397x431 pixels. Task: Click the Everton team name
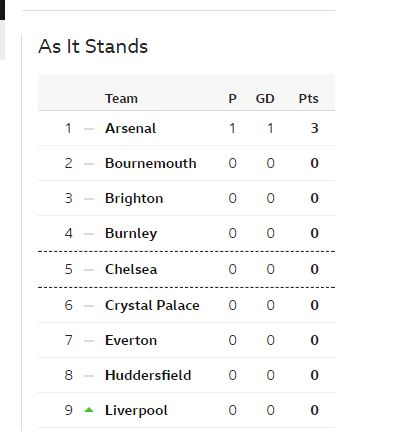tap(131, 340)
